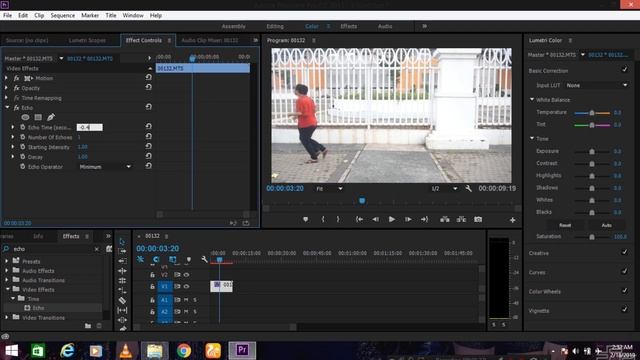This screenshot has width=640, height=360.
Task: Switch to the Editing workspace
Action: [275, 26]
